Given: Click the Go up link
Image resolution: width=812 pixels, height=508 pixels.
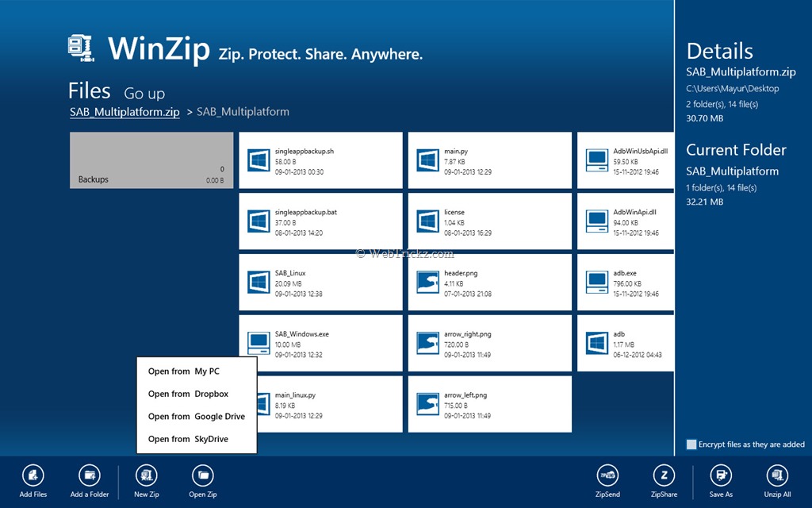Looking at the screenshot, I should pos(144,94).
